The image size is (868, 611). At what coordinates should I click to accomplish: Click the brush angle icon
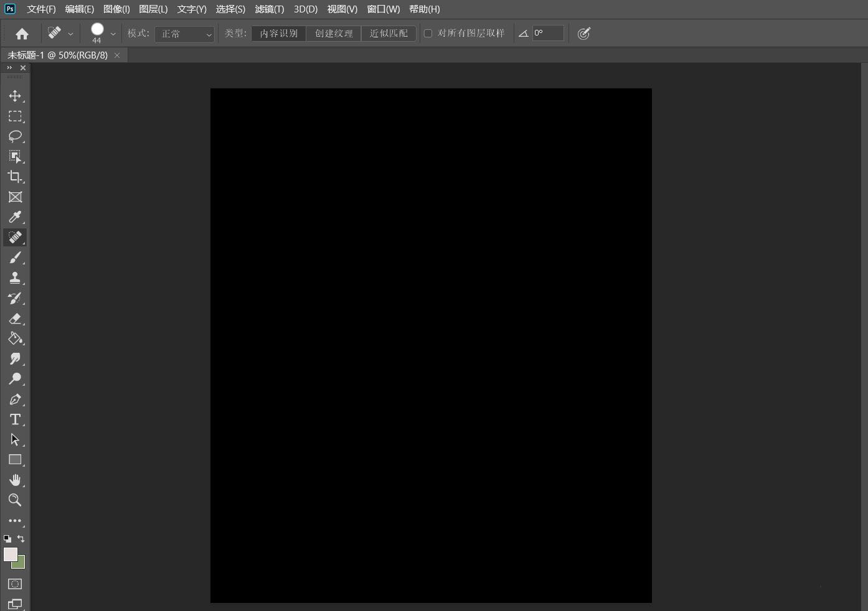point(524,34)
